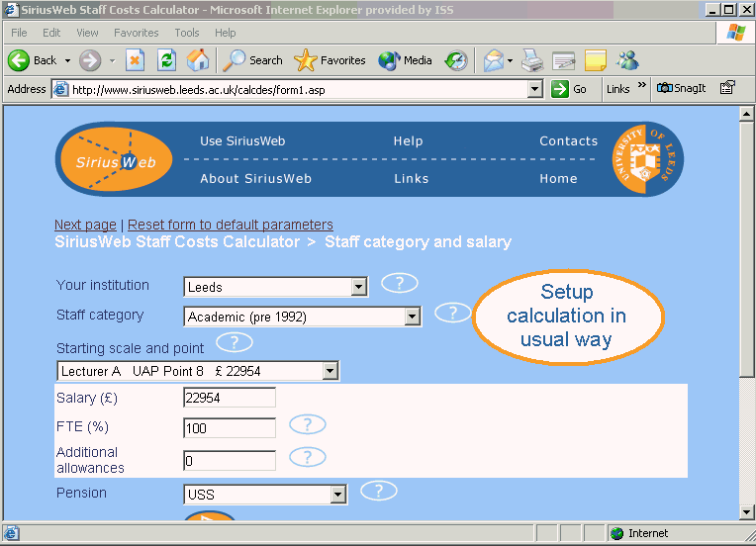
Task: Click the Print toolbar icon
Action: pyautogui.click(x=532, y=60)
